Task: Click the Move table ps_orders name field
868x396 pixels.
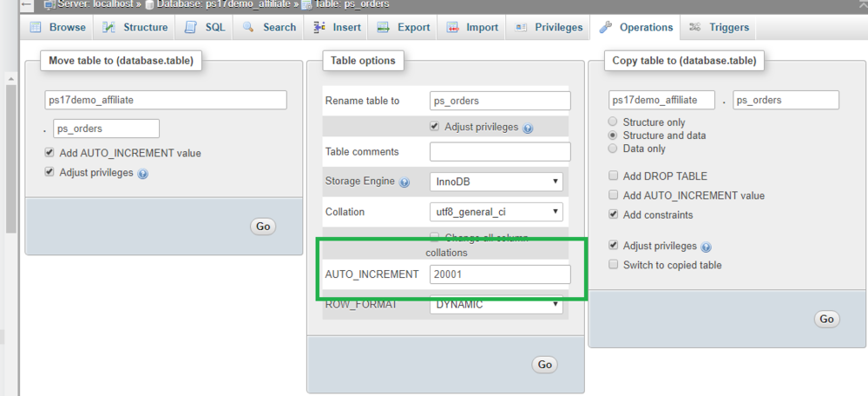Action: tap(106, 129)
